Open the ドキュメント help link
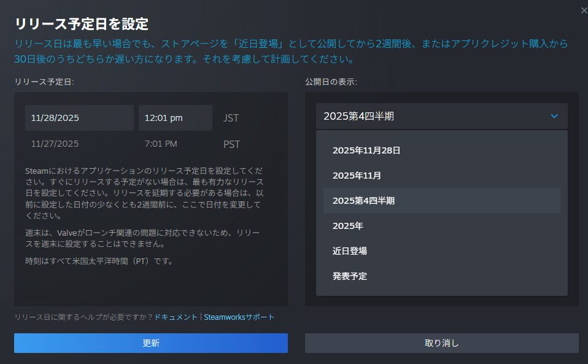Image resolution: width=588 pixels, height=364 pixels. [176, 317]
